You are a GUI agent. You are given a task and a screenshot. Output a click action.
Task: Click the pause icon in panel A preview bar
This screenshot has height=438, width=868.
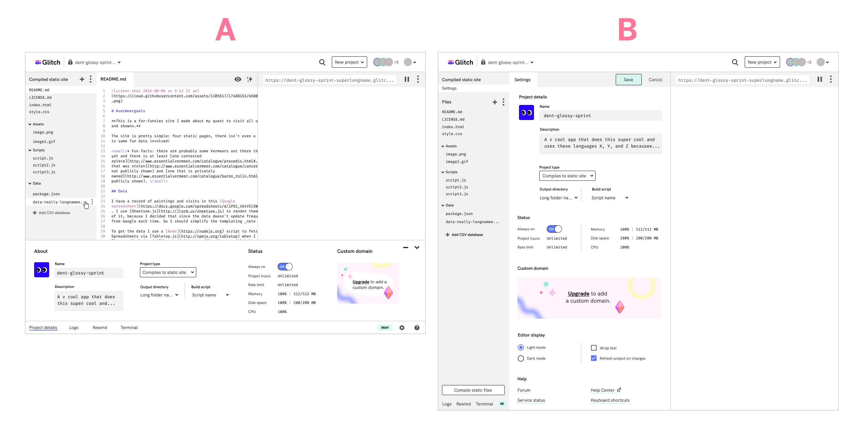(x=407, y=79)
